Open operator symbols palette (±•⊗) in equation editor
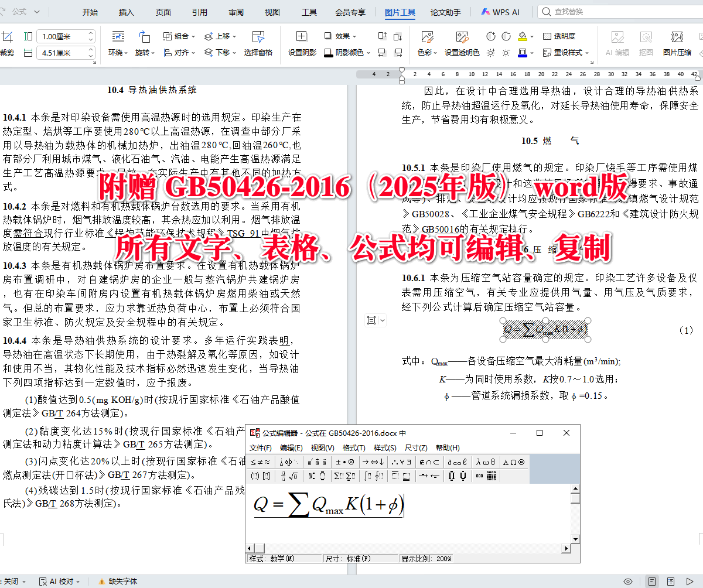The width and height of the screenshot is (703, 588). [345, 462]
